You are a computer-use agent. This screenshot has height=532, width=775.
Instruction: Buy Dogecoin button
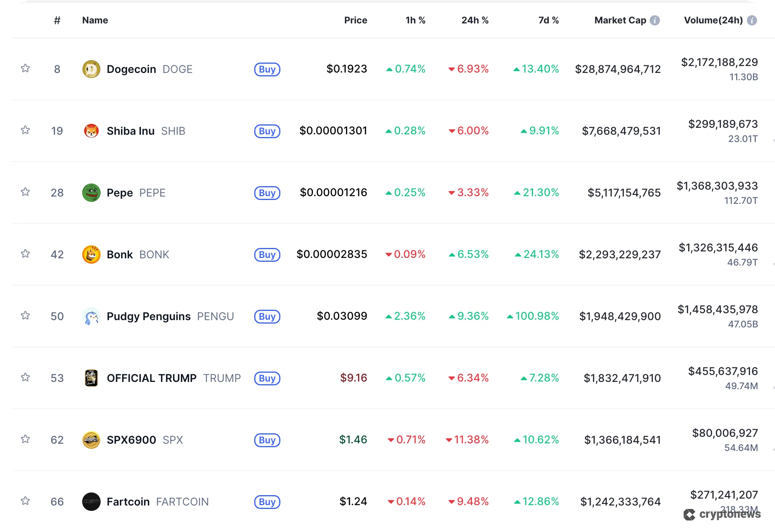click(x=267, y=69)
